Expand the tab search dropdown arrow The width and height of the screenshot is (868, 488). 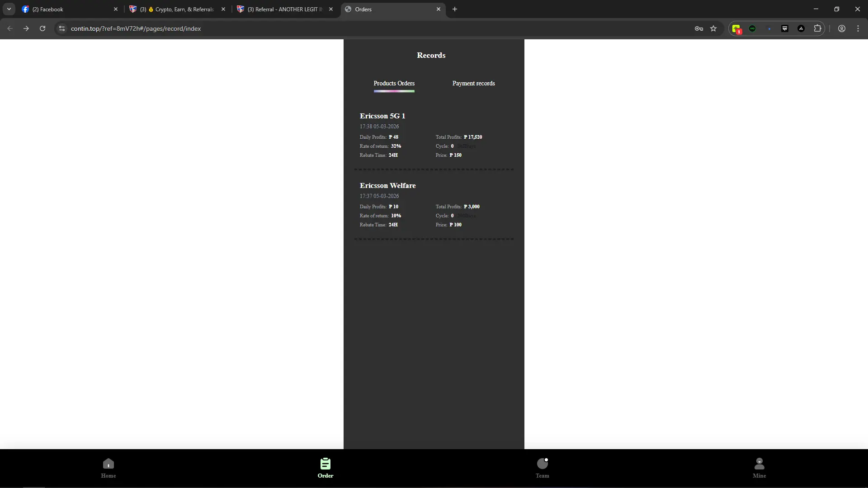tap(9, 9)
